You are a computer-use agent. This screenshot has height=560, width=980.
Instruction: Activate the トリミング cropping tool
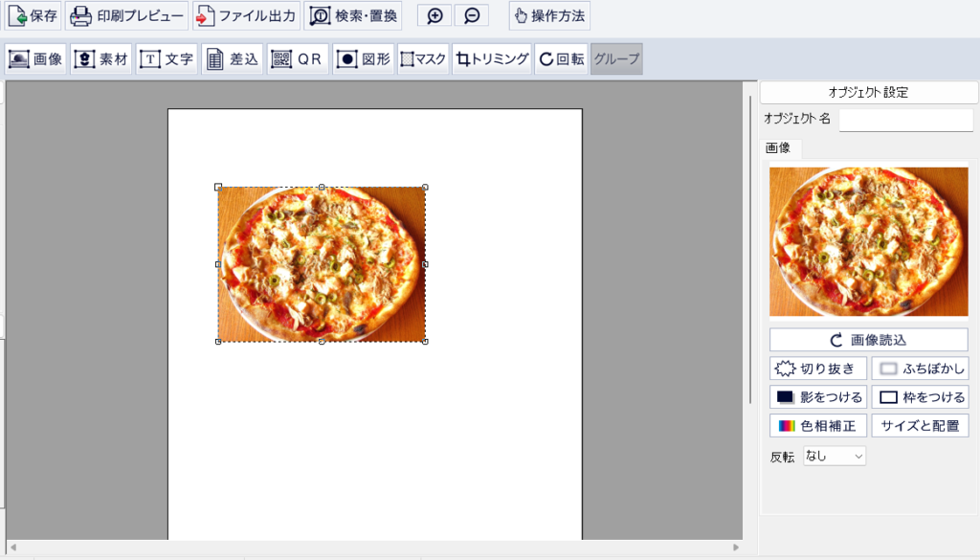coord(492,58)
